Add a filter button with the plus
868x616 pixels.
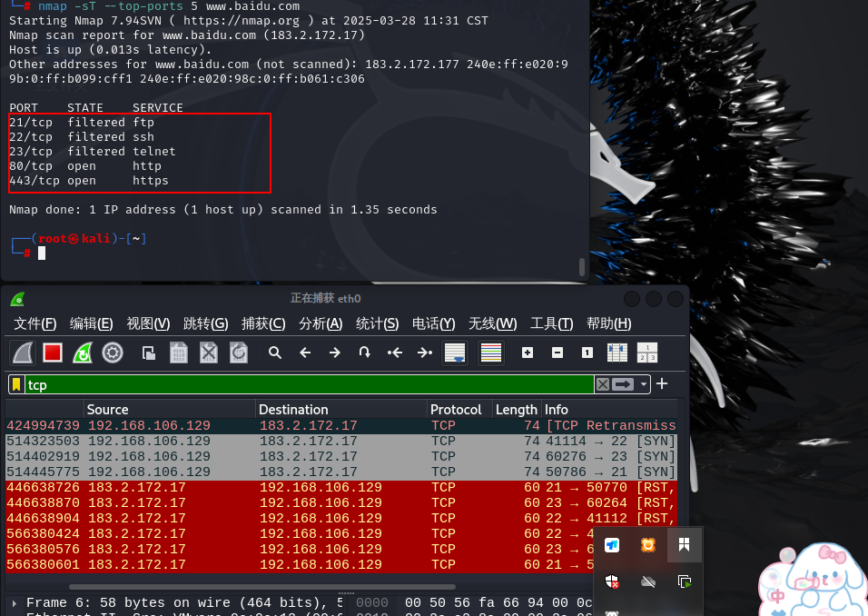click(x=662, y=384)
